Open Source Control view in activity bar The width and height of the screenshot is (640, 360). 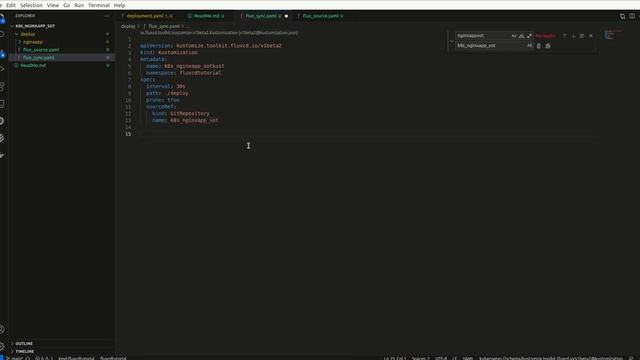[2, 53]
